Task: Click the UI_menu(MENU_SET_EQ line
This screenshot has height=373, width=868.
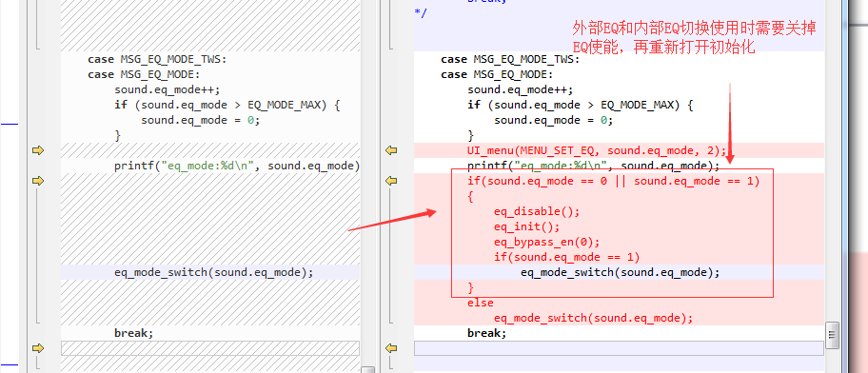Action: pyautogui.click(x=597, y=150)
